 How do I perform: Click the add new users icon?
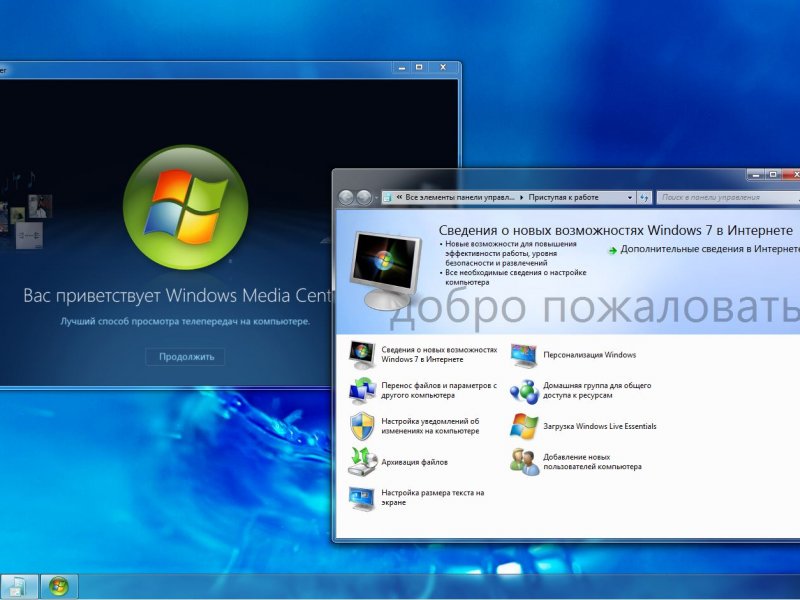point(524,462)
